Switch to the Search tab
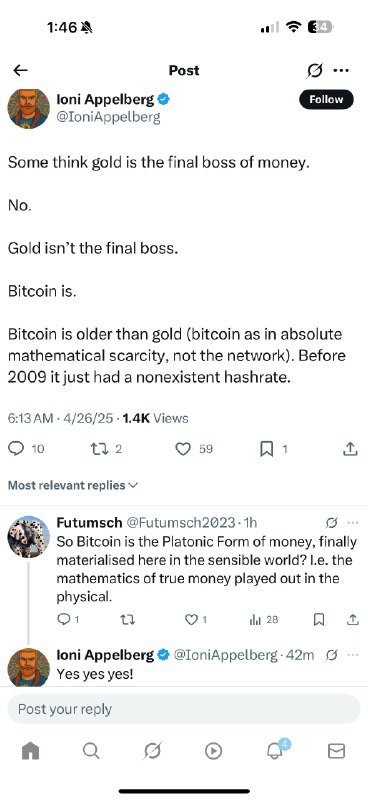368x800 pixels. (x=91, y=751)
